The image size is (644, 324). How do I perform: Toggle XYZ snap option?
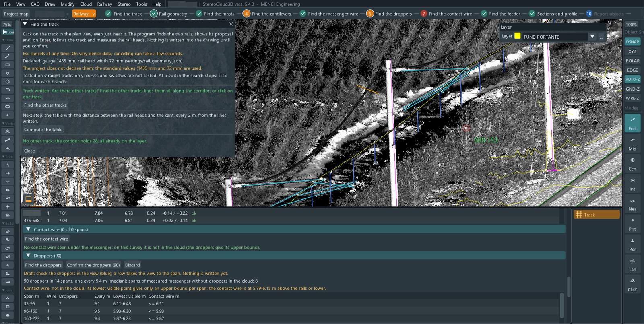[x=632, y=52]
